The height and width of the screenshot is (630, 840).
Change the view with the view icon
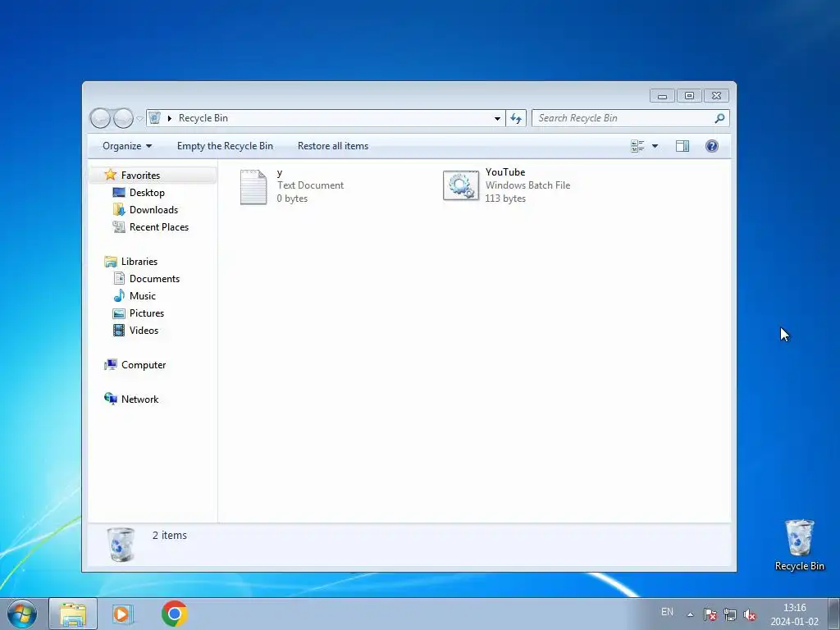[x=637, y=146]
